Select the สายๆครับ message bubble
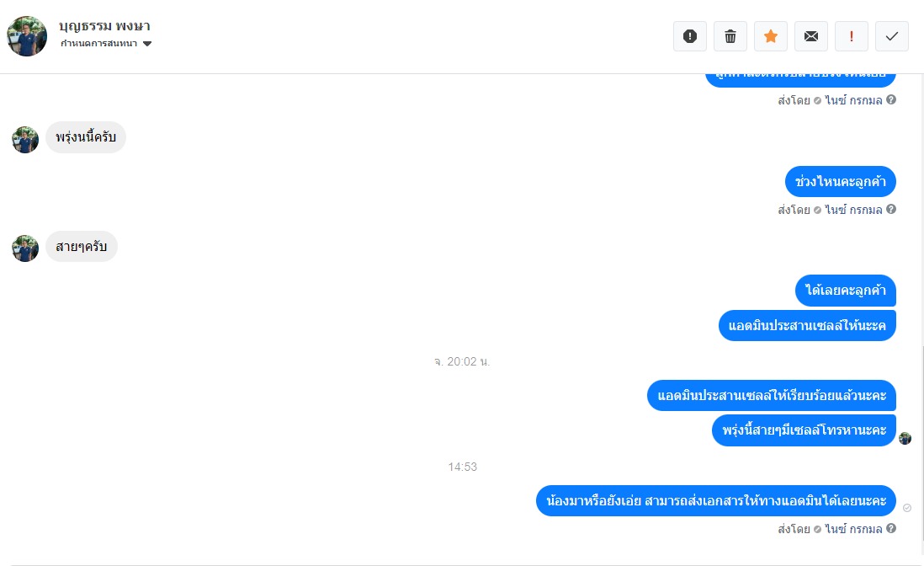The height and width of the screenshot is (566, 924). (x=82, y=247)
